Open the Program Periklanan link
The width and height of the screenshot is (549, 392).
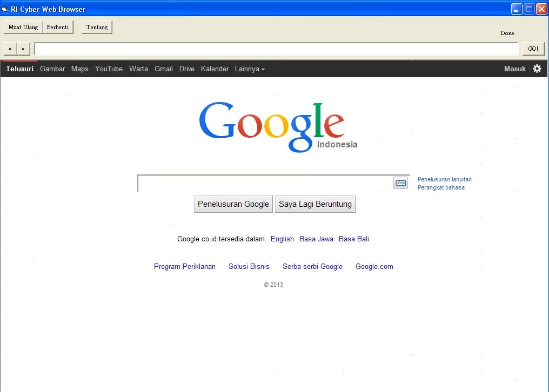point(184,266)
